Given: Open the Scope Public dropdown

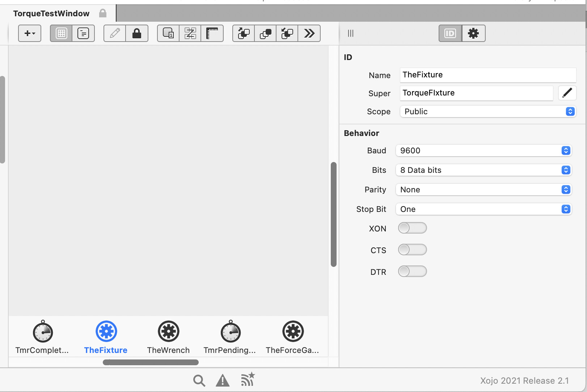Looking at the screenshot, I should coord(487,112).
